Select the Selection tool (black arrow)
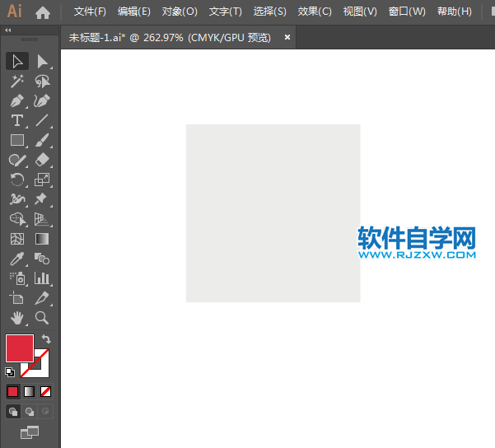 tap(17, 61)
